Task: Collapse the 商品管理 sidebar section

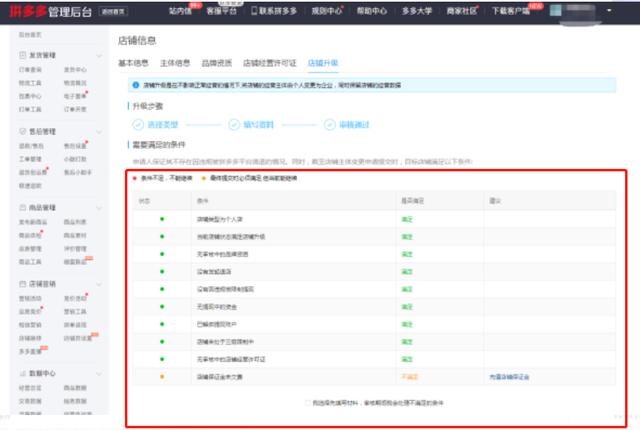Action: (99, 208)
